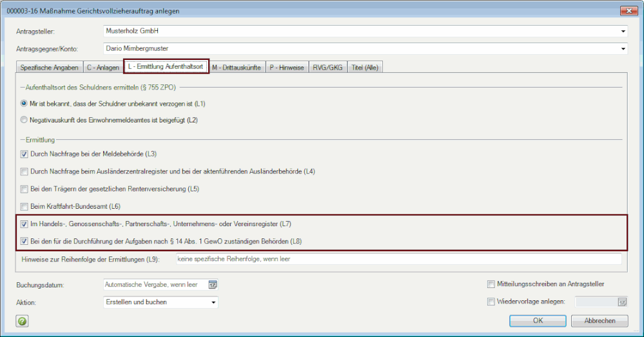The image size is (644, 337).
Task: Enable Ausländerzentralregister inquiry checkbox (L4)
Action: coord(24,171)
